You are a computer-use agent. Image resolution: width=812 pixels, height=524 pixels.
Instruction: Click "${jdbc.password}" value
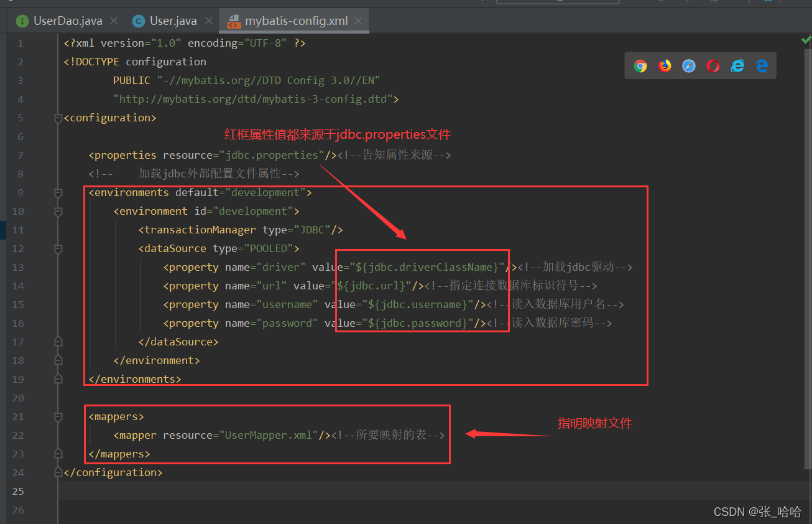tap(418, 323)
